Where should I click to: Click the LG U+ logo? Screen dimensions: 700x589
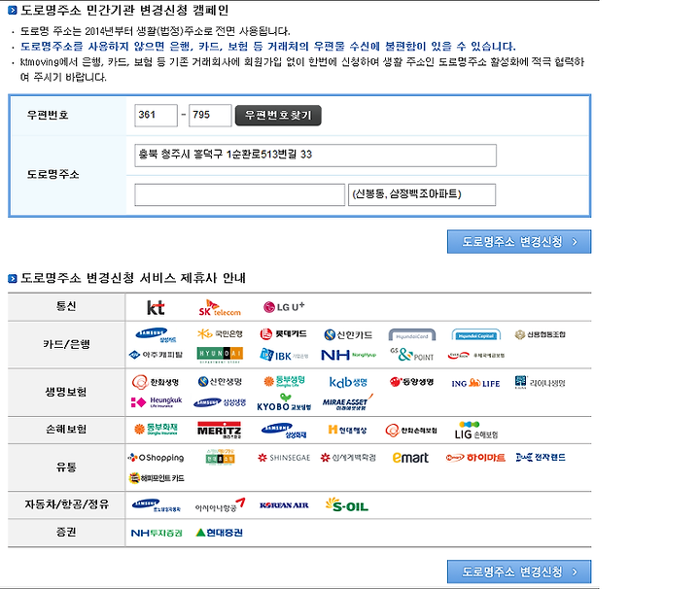click(x=284, y=307)
